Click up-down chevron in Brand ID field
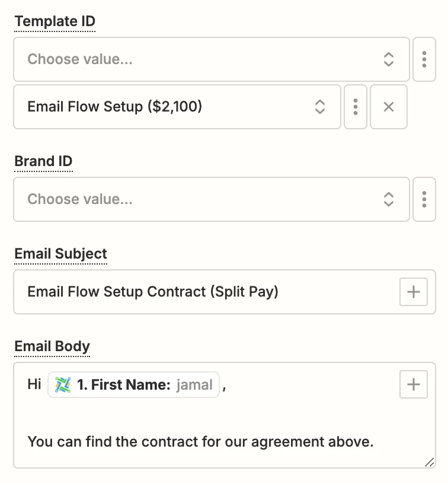This screenshot has height=484, width=448. pyautogui.click(x=389, y=199)
